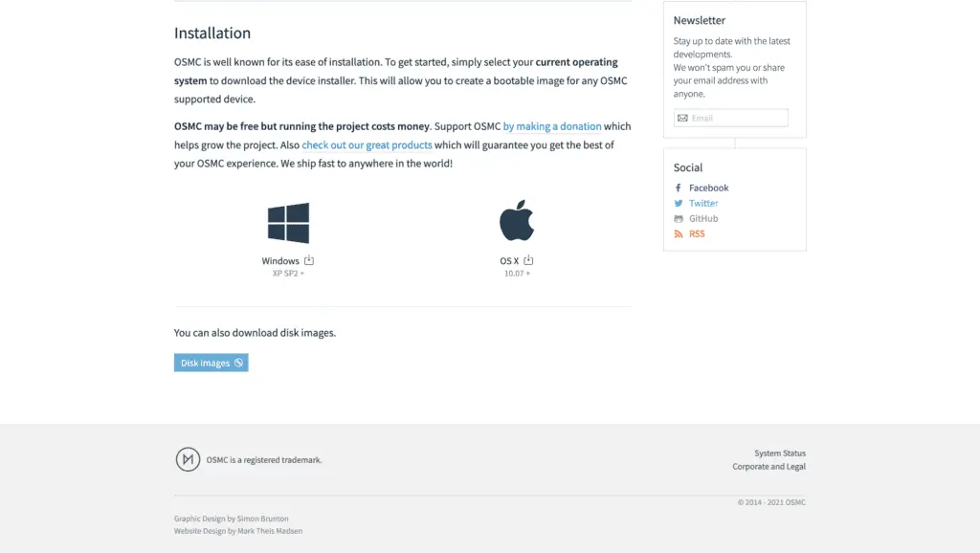Viewport: 980px width, 553px height.
Task: Click 'OSMC is a registered trademark.' text
Action: click(x=264, y=460)
